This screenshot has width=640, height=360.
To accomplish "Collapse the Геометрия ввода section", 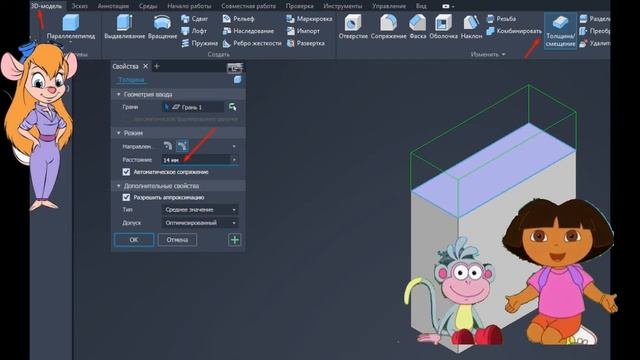I will (x=119, y=94).
